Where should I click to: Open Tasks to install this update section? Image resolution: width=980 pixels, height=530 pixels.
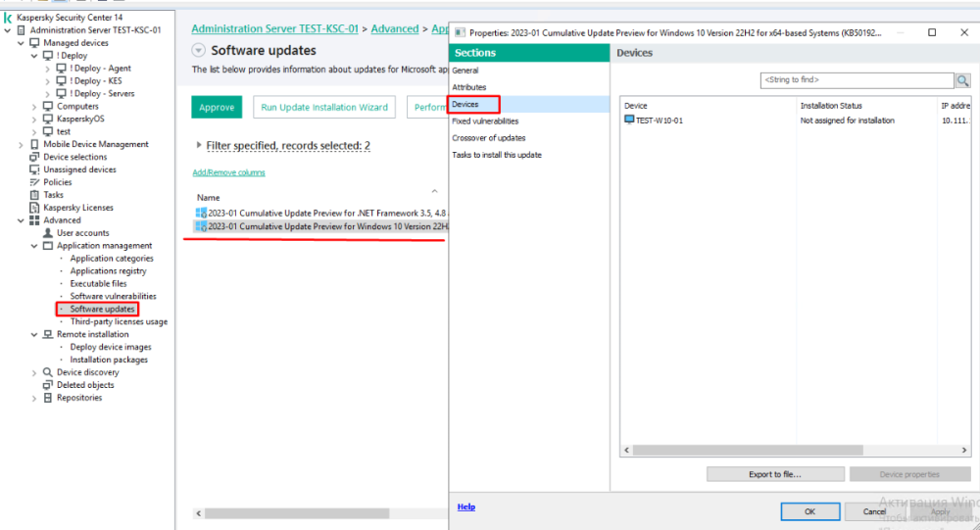(x=497, y=155)
